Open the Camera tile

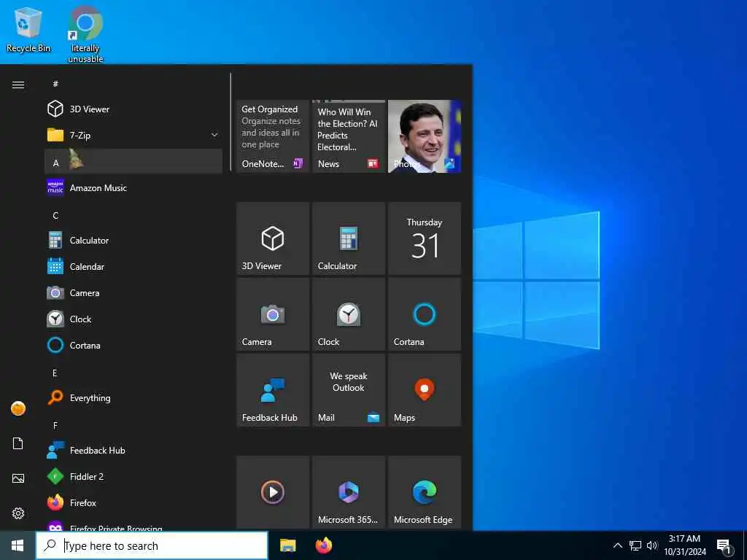(x=273, y=314)
